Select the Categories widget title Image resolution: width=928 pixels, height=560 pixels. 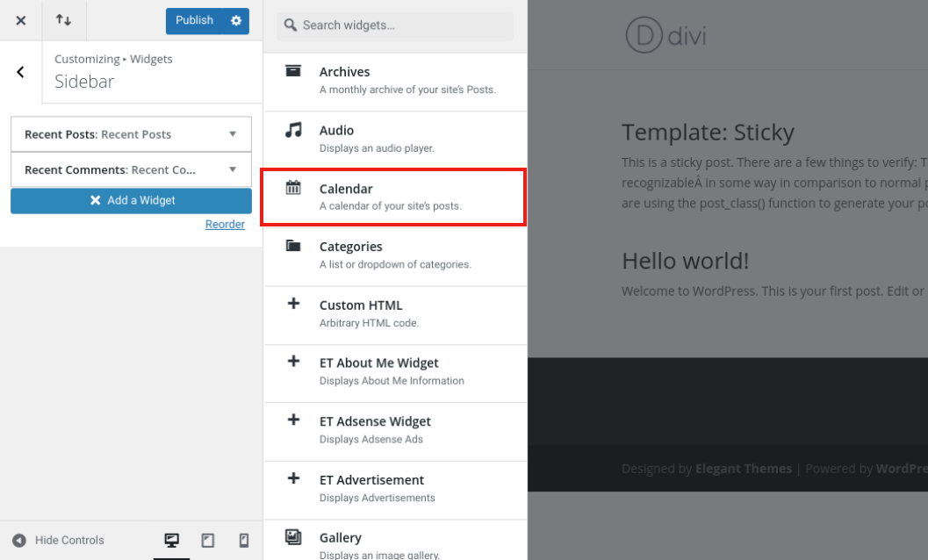coord(351,247)
